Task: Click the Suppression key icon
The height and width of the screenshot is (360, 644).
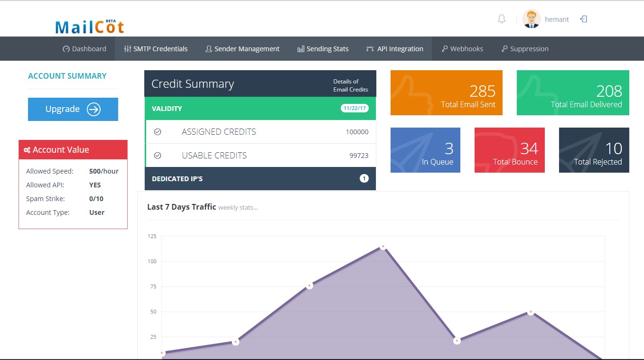Action: (504, 49)
